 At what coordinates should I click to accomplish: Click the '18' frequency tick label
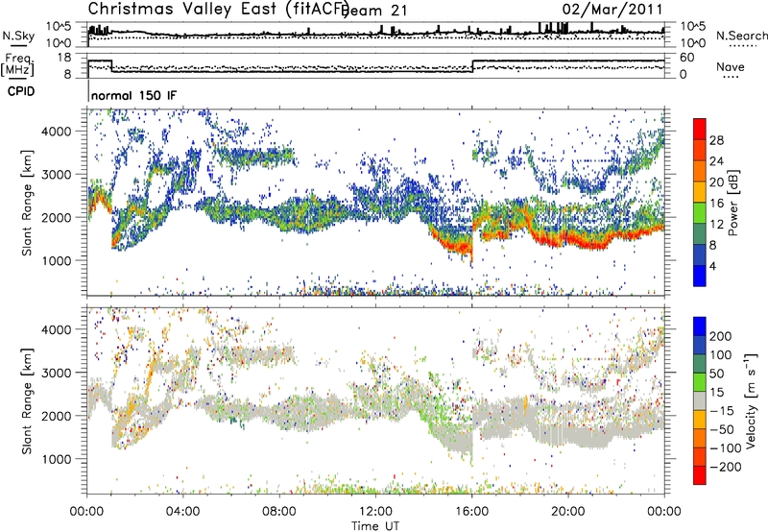(63, 58)
